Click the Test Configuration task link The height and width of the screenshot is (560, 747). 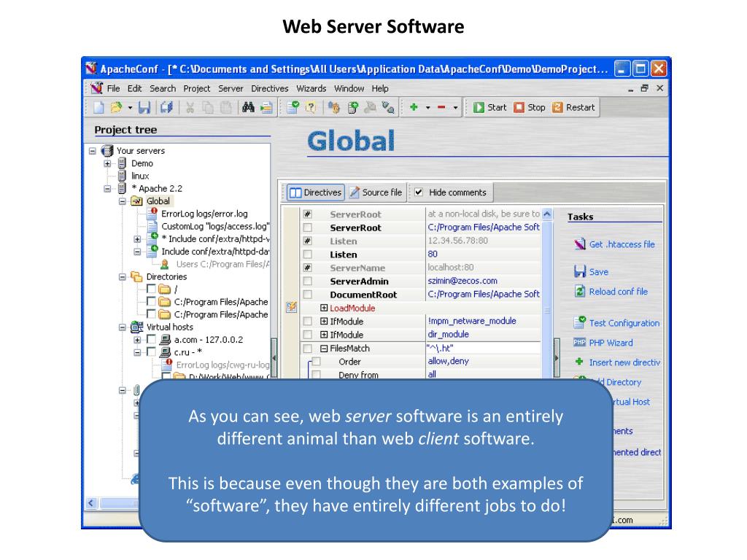624,323
